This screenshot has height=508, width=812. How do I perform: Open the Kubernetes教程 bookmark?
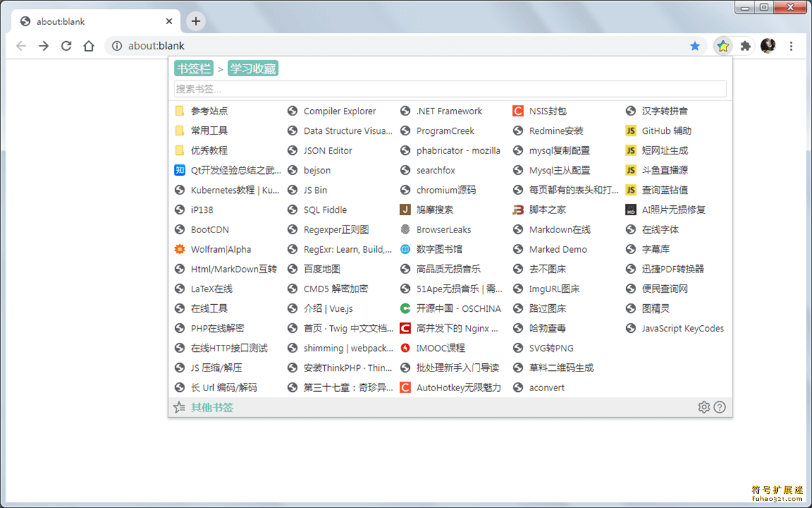(228, 190)
